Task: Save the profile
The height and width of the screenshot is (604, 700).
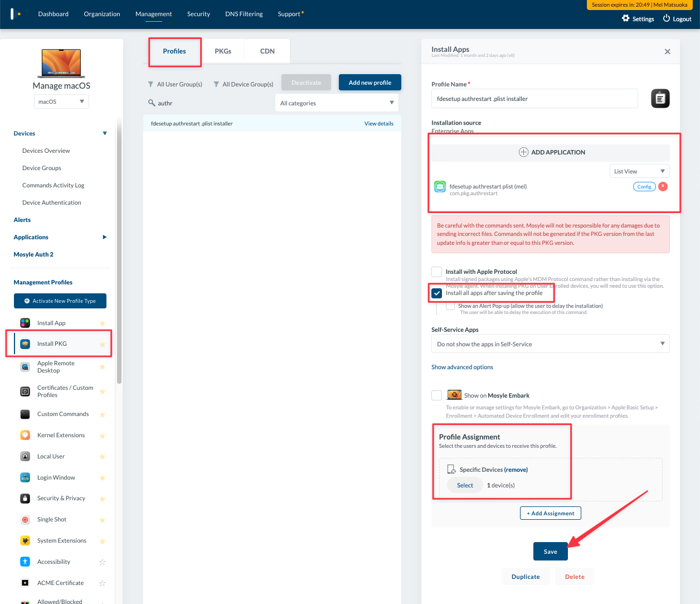Action: click(x=551, y=552)
